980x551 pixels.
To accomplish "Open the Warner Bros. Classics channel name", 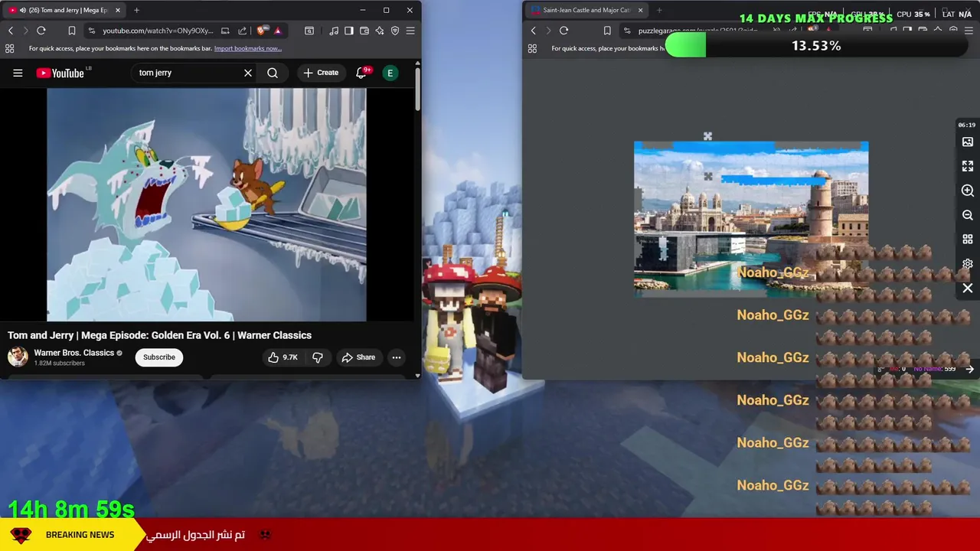I will pyautogui.click(x=73, y=353).
